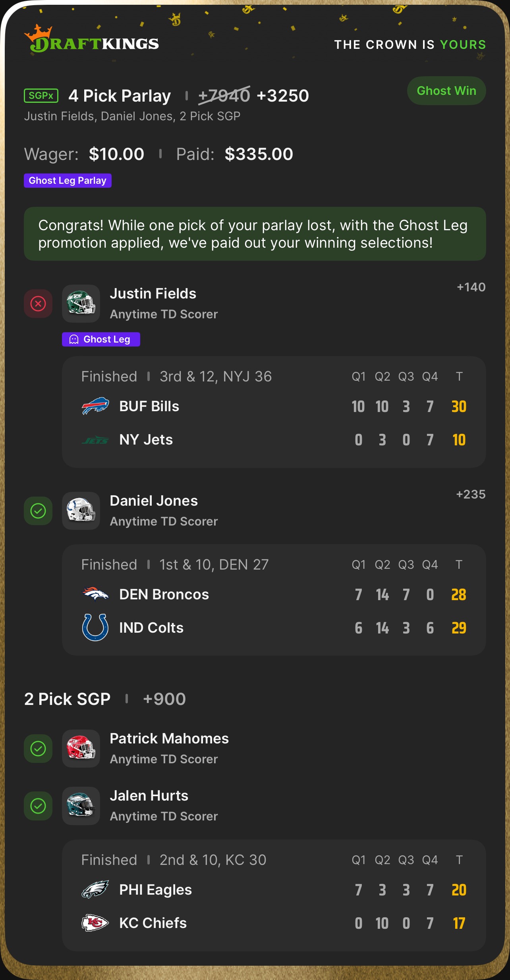Click the green SGPx badge
The image size is (510, 980).
click(x=41, y=96)
